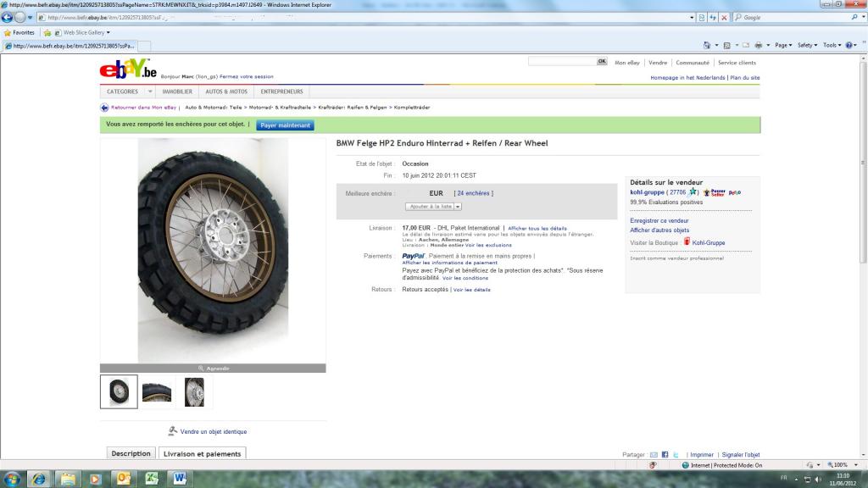Open Internet Explorer from the taskbar
Viewport: 868px width, 488px height.
(x=39, y=479)
